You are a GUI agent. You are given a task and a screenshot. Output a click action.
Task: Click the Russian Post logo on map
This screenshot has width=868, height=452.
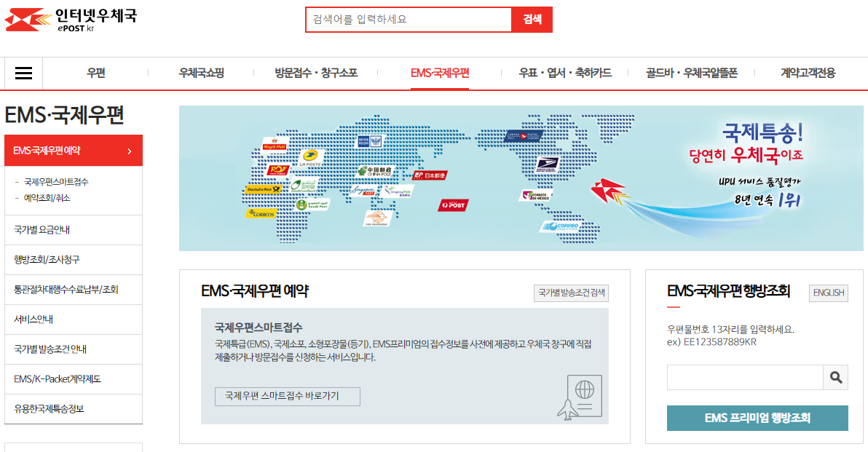click(x=370, y=141)
